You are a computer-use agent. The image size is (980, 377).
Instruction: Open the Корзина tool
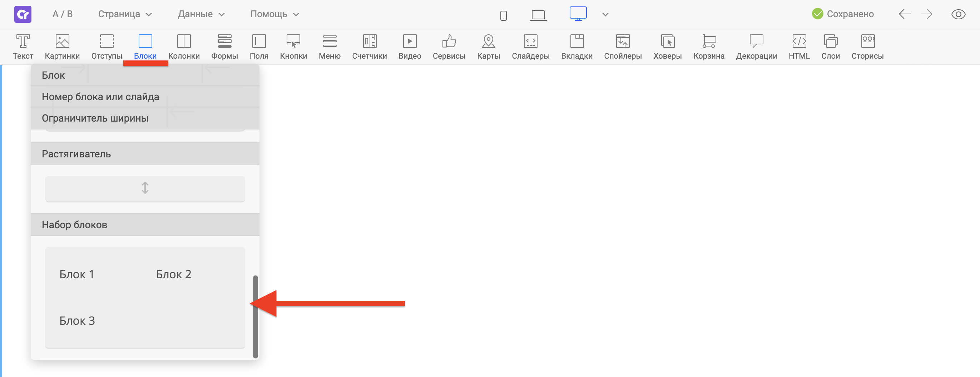point(709,47)
